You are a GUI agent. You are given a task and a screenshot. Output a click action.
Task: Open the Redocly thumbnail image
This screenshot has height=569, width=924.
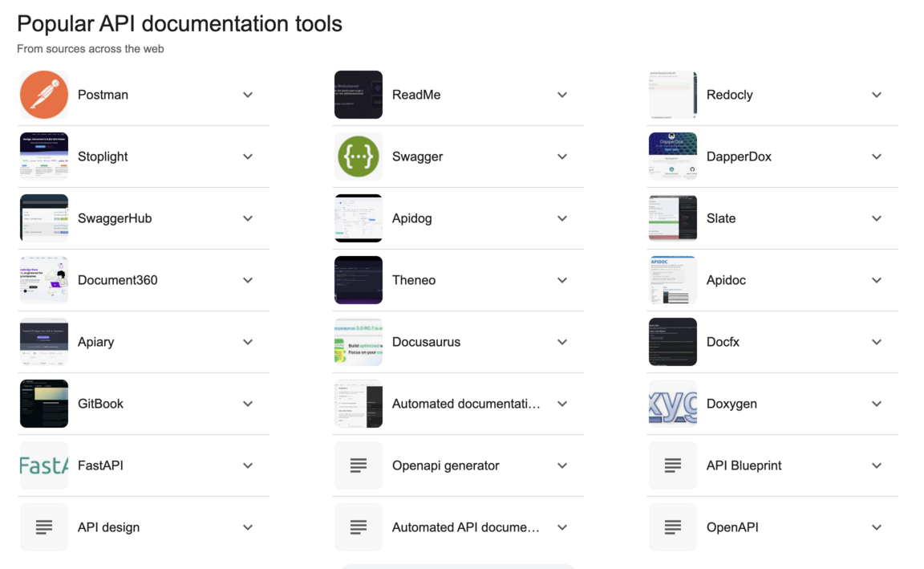tap(673, 95)
